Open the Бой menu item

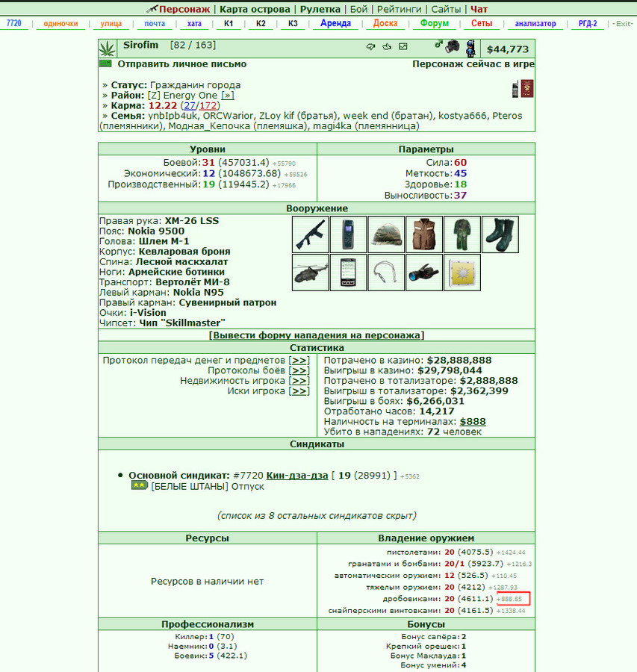coord(358,9)
